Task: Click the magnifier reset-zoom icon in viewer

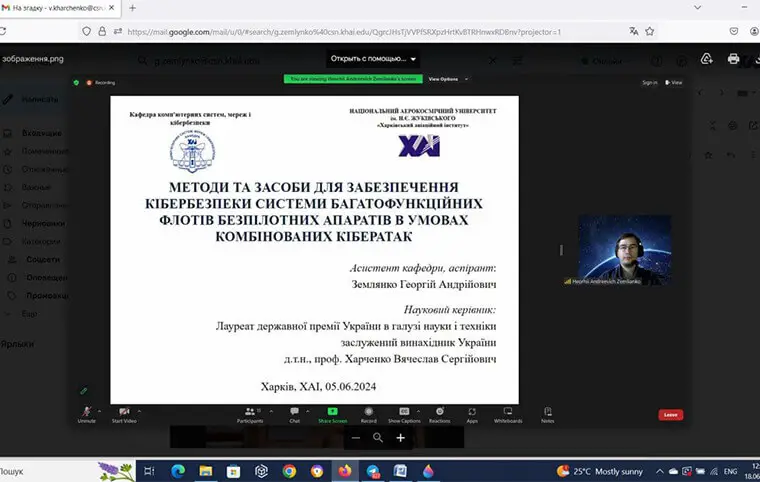Action: (x=378, y=438)
